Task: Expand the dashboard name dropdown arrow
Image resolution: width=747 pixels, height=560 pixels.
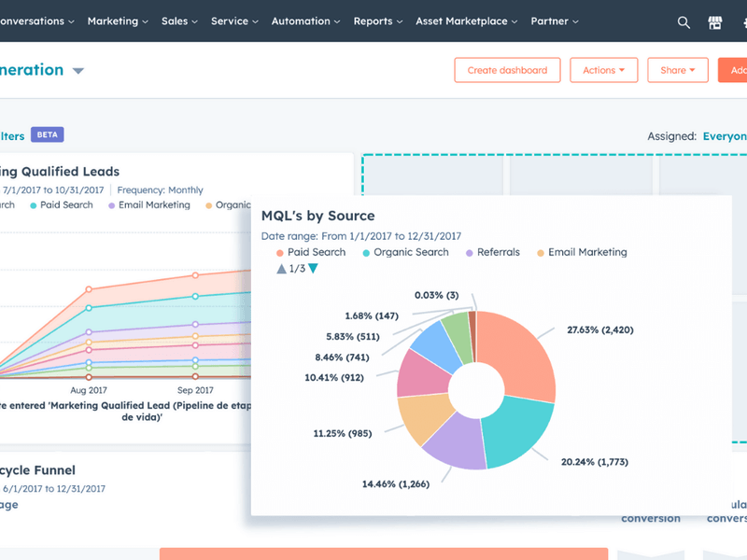Action: tap(78, 71)
